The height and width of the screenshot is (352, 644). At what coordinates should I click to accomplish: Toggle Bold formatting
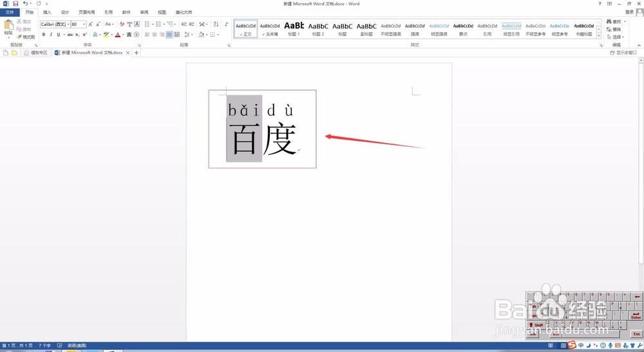44,35
